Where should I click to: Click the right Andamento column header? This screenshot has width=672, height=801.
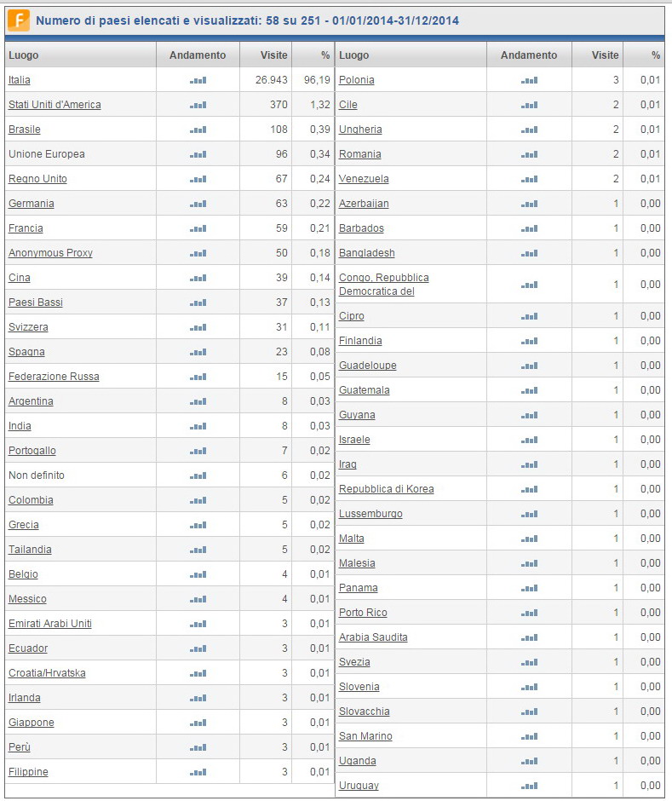click(529, 55)
